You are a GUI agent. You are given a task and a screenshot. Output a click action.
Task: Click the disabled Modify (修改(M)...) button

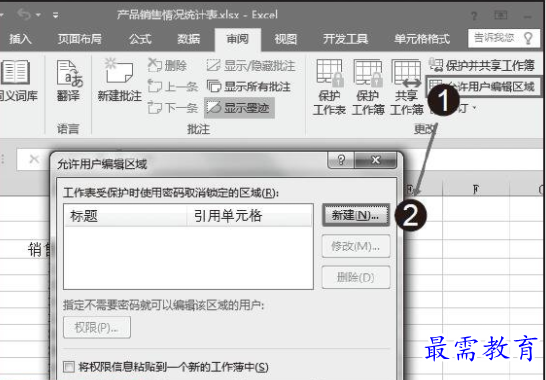pos(356,246)
